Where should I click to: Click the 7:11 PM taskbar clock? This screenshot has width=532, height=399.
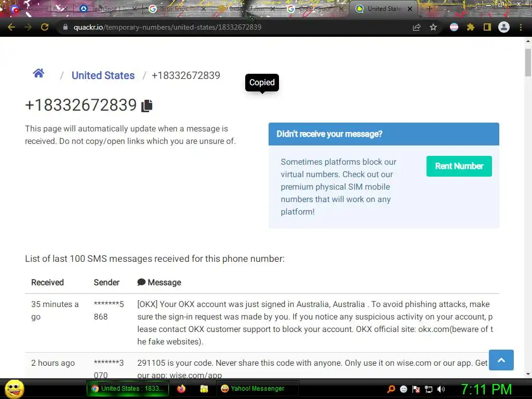[486, 389]
